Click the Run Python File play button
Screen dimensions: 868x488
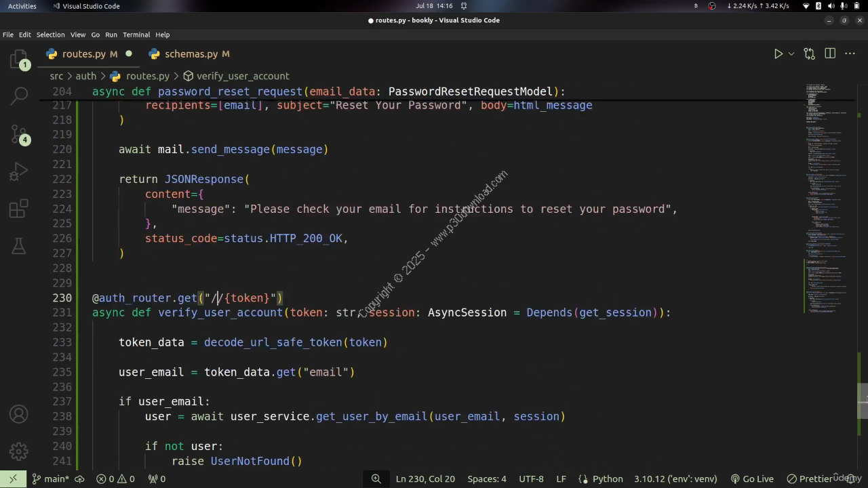tap(778, 54)
